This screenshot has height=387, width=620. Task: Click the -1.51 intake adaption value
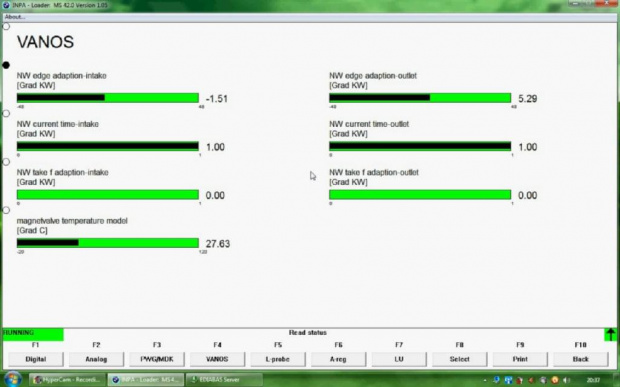(217, 98)
